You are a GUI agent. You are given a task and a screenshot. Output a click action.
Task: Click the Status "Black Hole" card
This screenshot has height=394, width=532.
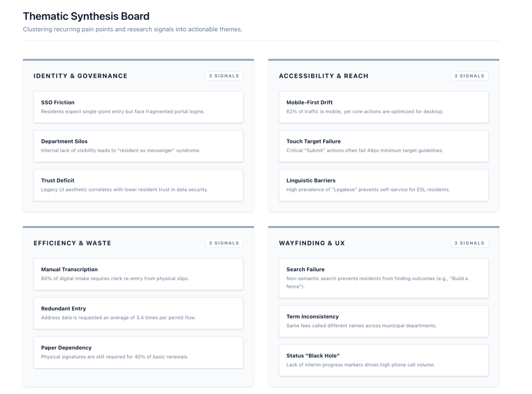pos(383,360)
